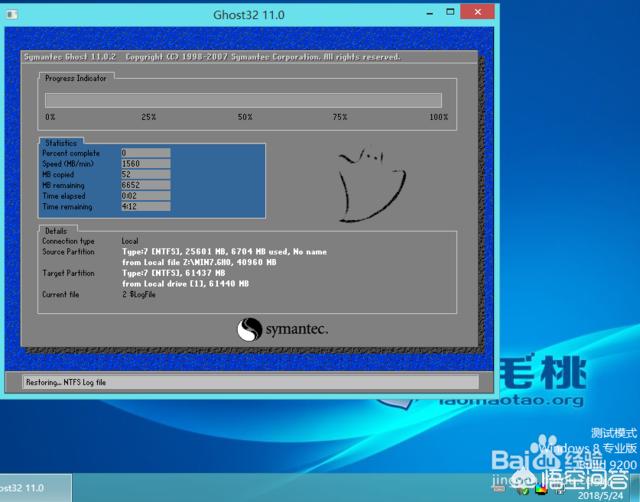Click the Connection type value Local
Image resolution: width=640 pixels, height=502 pixels.
tap(130, 241)
